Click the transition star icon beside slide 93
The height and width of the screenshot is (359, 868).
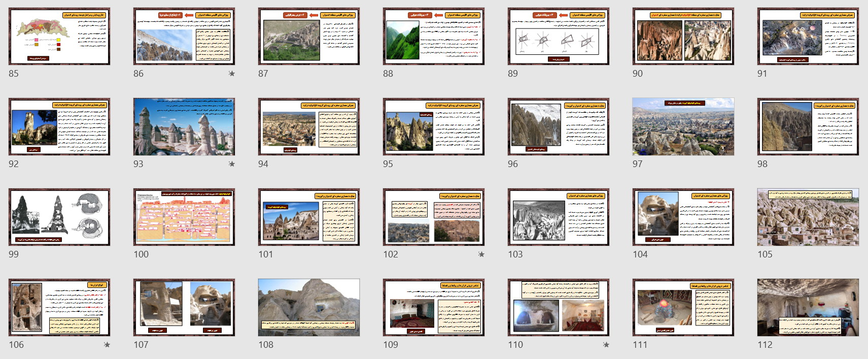pos(232,164)
